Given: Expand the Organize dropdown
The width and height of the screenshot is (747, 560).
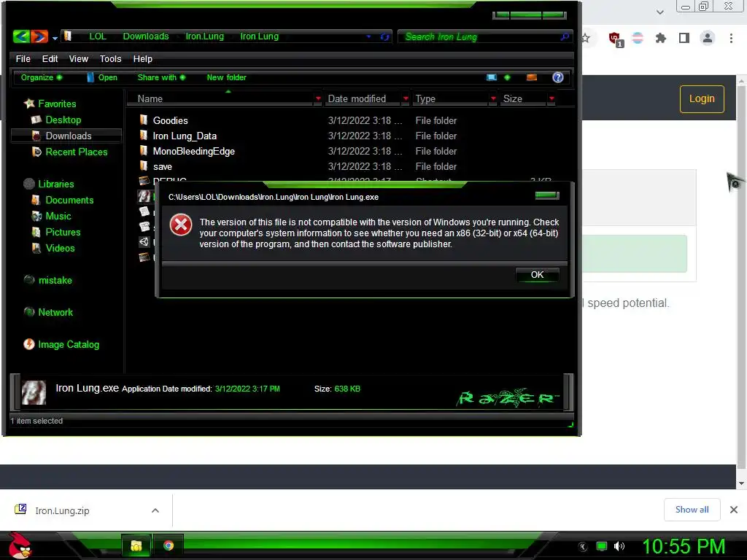Looking at the screenshot, I should pos(41,77).
